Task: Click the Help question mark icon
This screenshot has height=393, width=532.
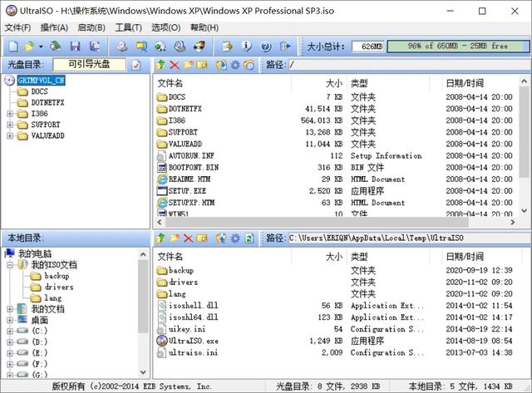Action: click(266, 47)
